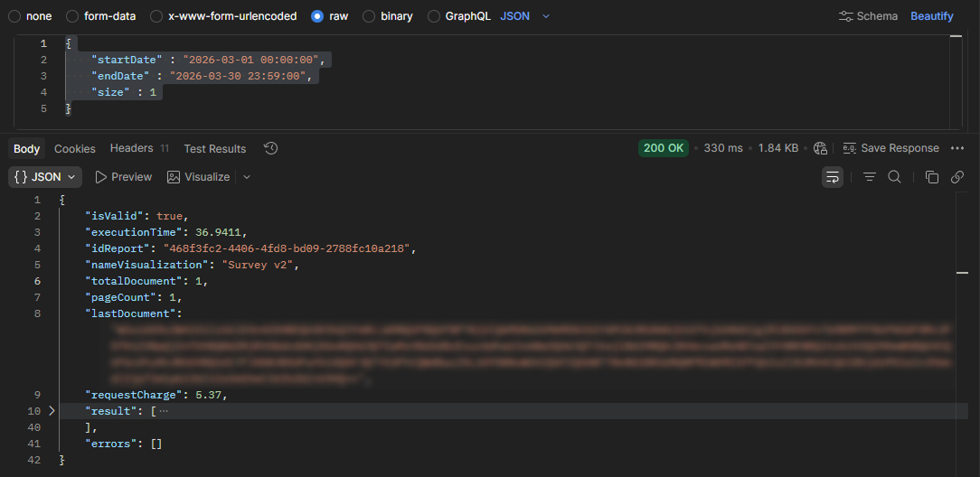Expand the collapsed result array on line 10
Image resolution: width=980 pixels, height=477 pixels.
(52, 411)
